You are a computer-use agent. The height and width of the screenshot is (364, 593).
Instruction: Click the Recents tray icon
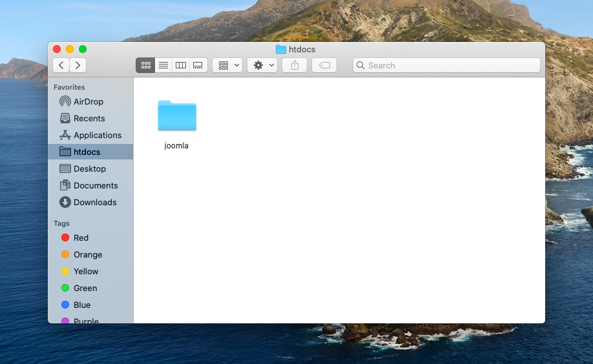(65, 118)
